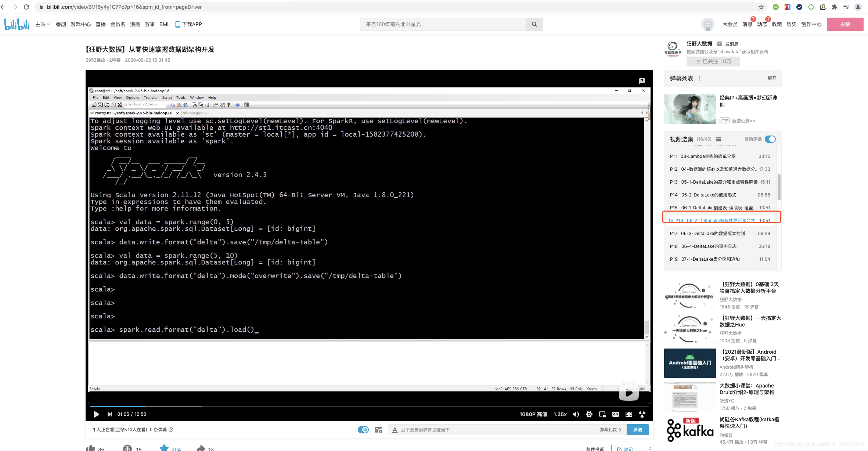Toggle the danmaku display switch
This screenshot has width=868, height=451.
pyautogui.click(x=363, y=430)
